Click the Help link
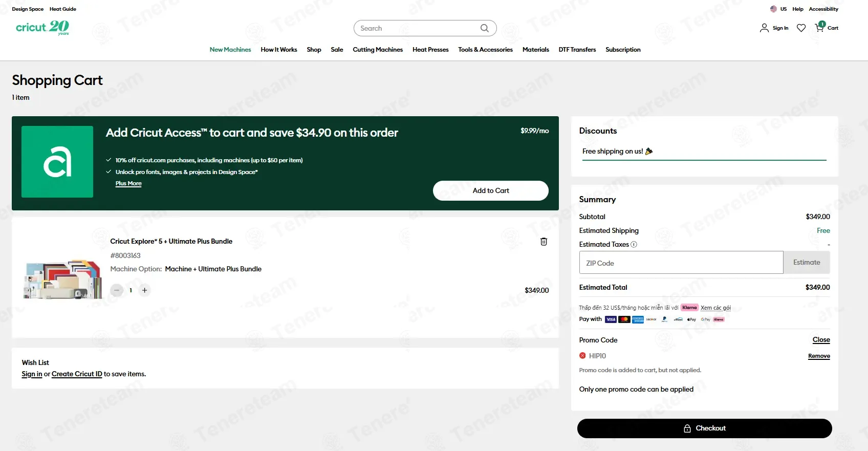 click(x=798, y=9)
